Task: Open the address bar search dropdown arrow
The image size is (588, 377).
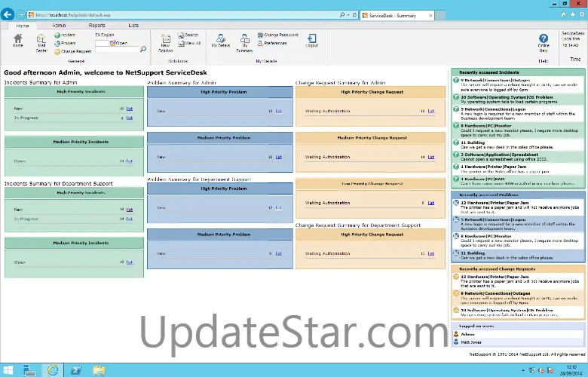Action: click(x=348, y=15)
